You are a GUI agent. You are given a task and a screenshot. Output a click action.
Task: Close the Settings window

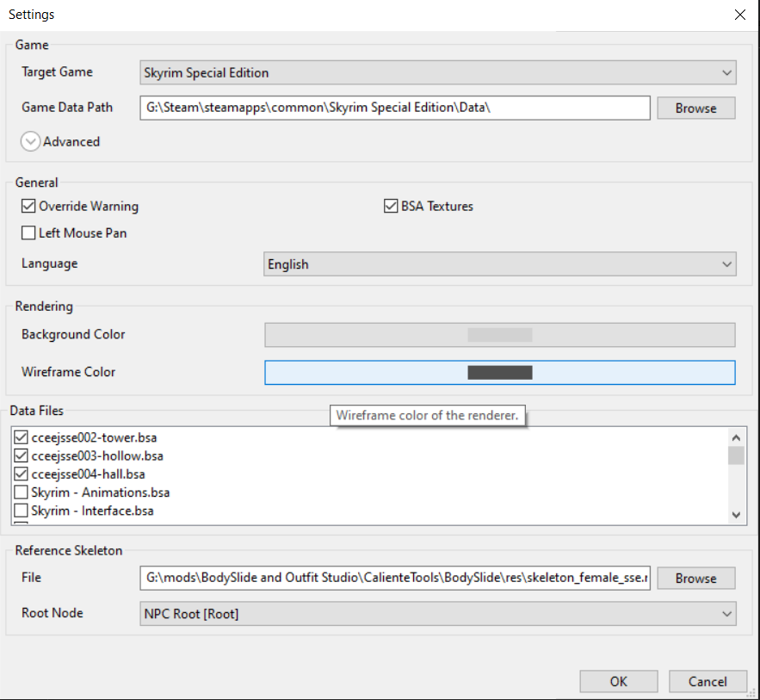pyautogui.click(x=739, y=15)
